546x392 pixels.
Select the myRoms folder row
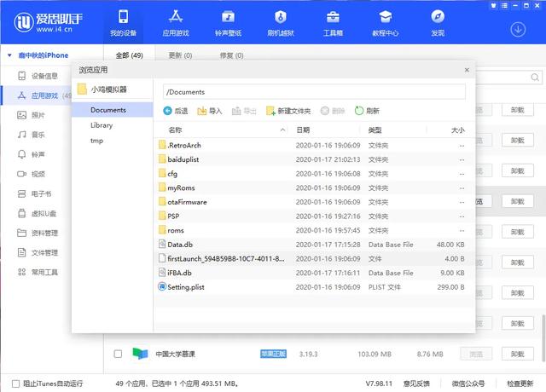[x=314, y=187]
